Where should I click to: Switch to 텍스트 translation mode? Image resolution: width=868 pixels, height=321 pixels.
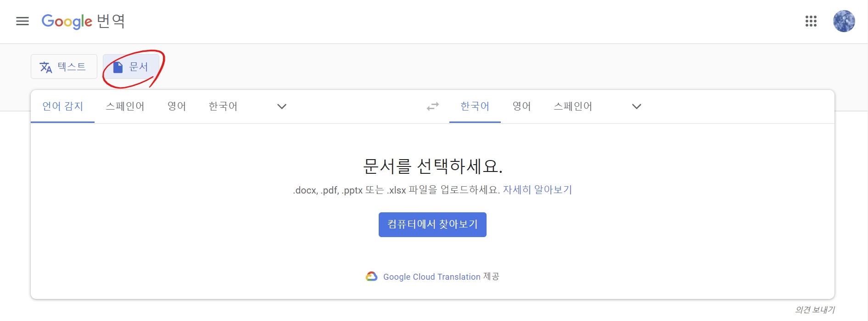pos(64,66)
